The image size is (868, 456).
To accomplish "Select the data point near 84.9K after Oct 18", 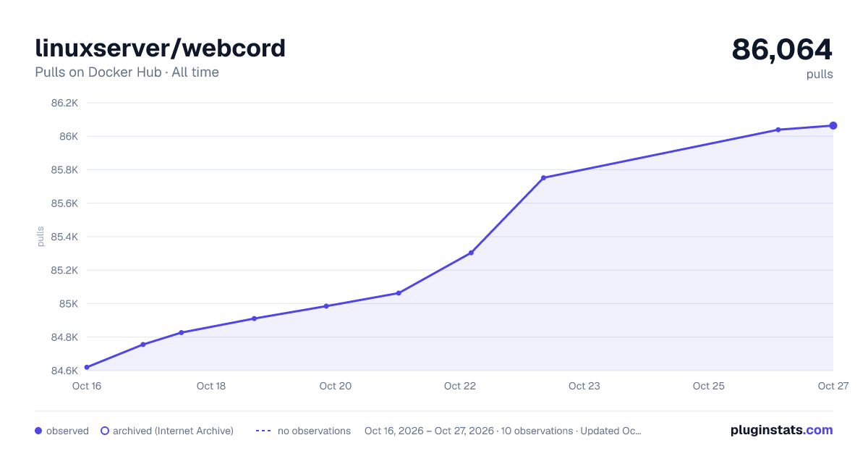I will [254, 318].
